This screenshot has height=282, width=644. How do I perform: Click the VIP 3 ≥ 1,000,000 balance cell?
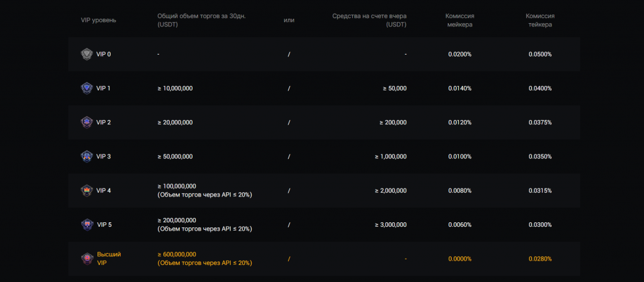click(x=391, y=156)
